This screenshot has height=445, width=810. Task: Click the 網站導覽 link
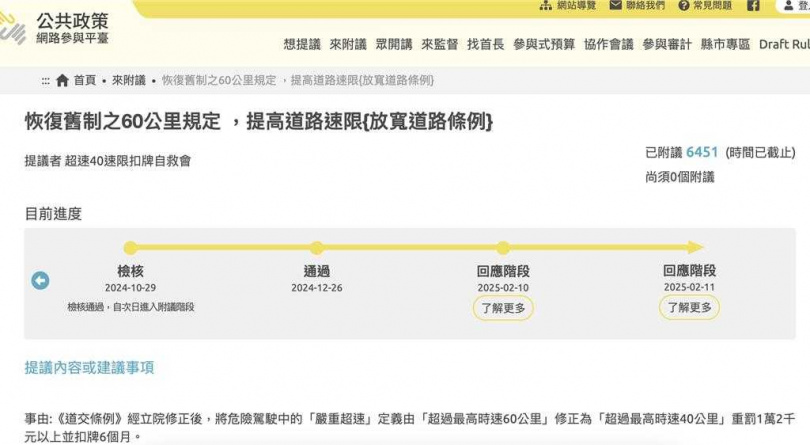[576, 6]
